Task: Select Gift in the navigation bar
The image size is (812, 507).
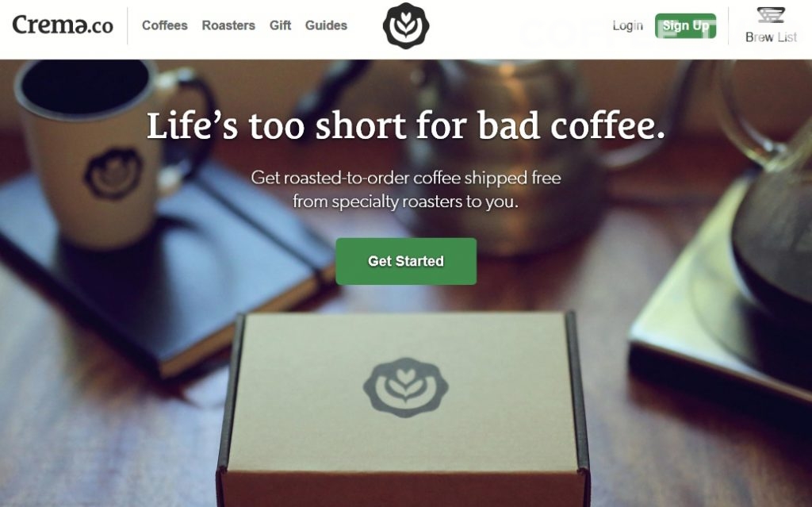Action: 280,25
